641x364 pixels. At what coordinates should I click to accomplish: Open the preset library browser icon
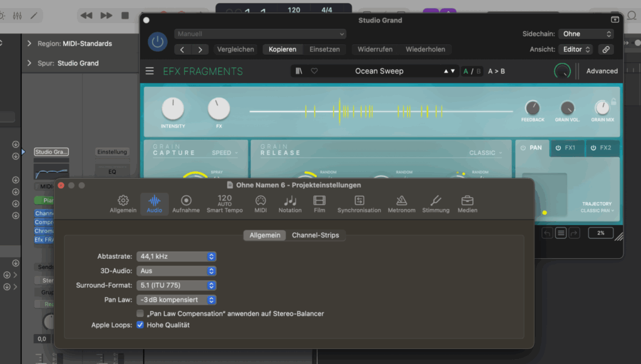pos(300,71)
